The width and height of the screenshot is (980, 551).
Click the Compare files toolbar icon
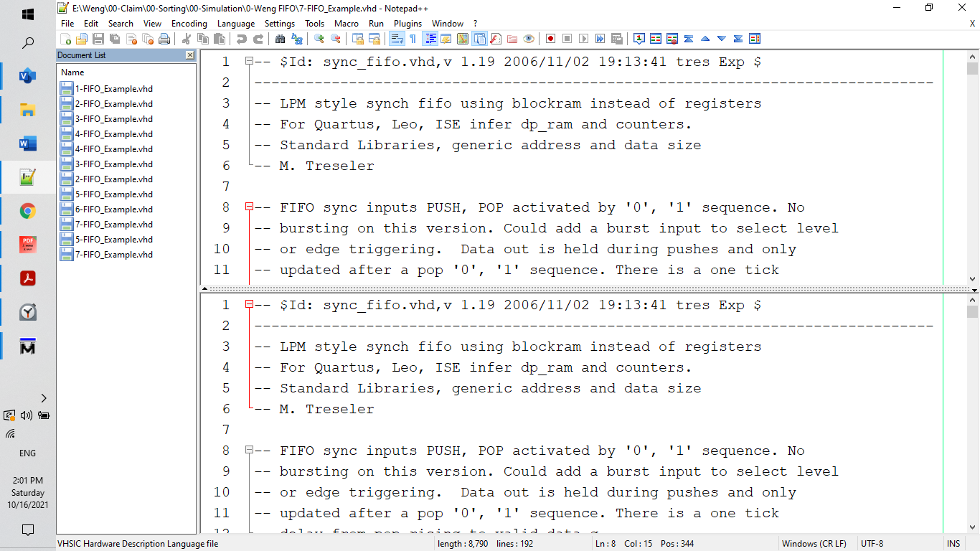point(655,39)
